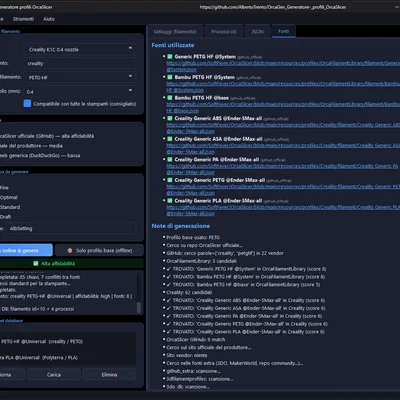Open the Processi (4) tab
The height and width of the screenshot is (400, 400).
coord(224,32)
